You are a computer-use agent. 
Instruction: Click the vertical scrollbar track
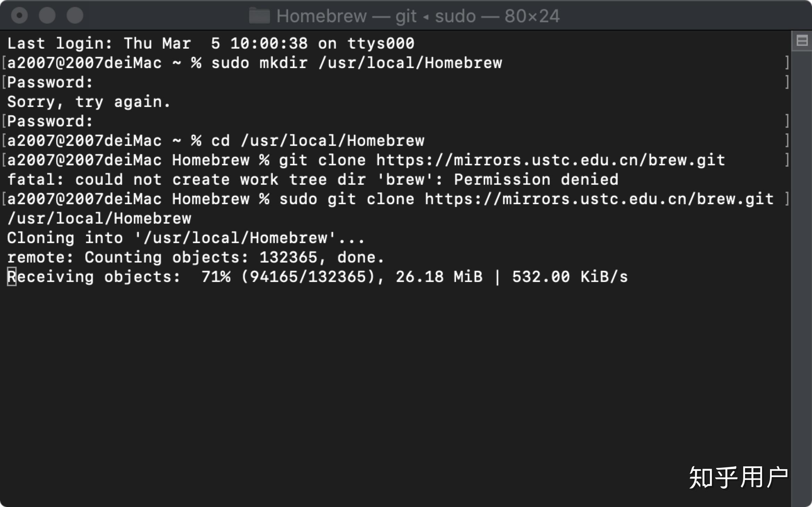tap(801, 278)
